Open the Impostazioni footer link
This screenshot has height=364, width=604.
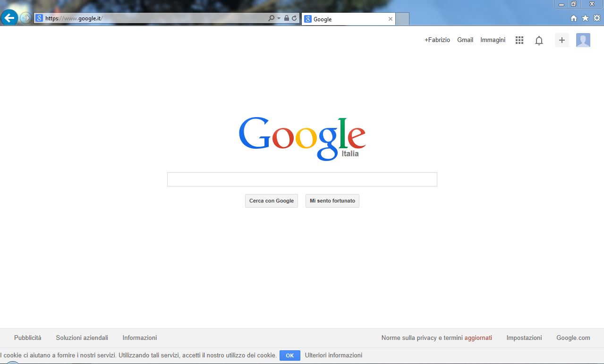[x=524, y=338]
